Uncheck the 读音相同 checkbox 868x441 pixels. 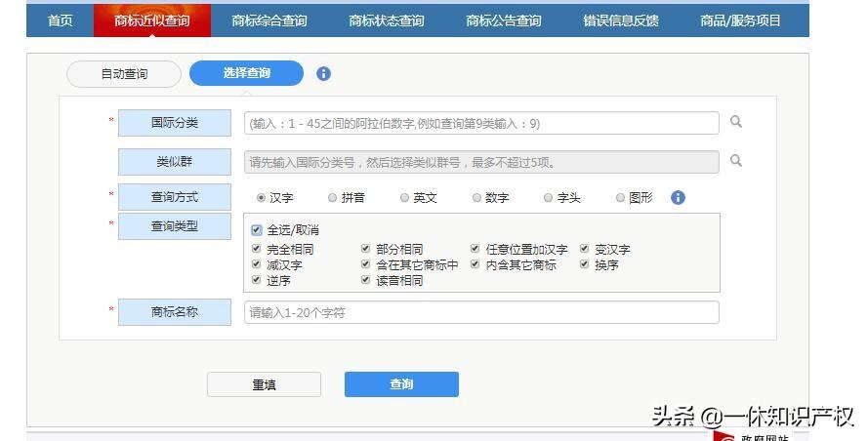click(365, 279)
